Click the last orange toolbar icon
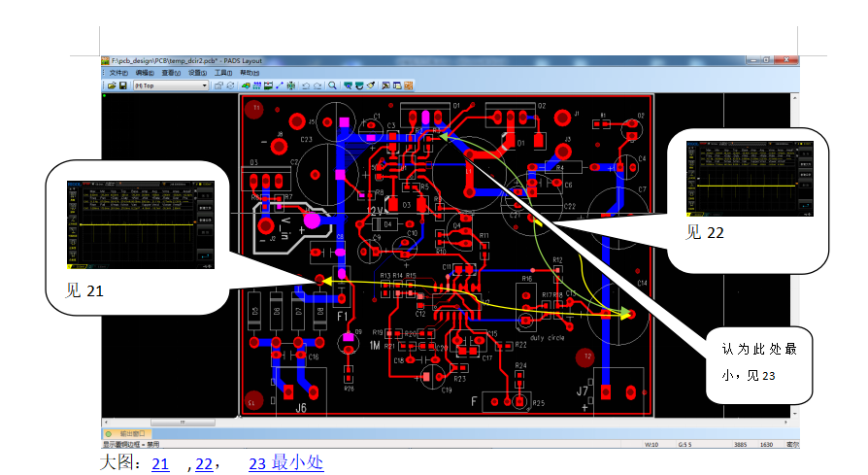Viewport: 868px width, 475px height. [x=409, y=85]
